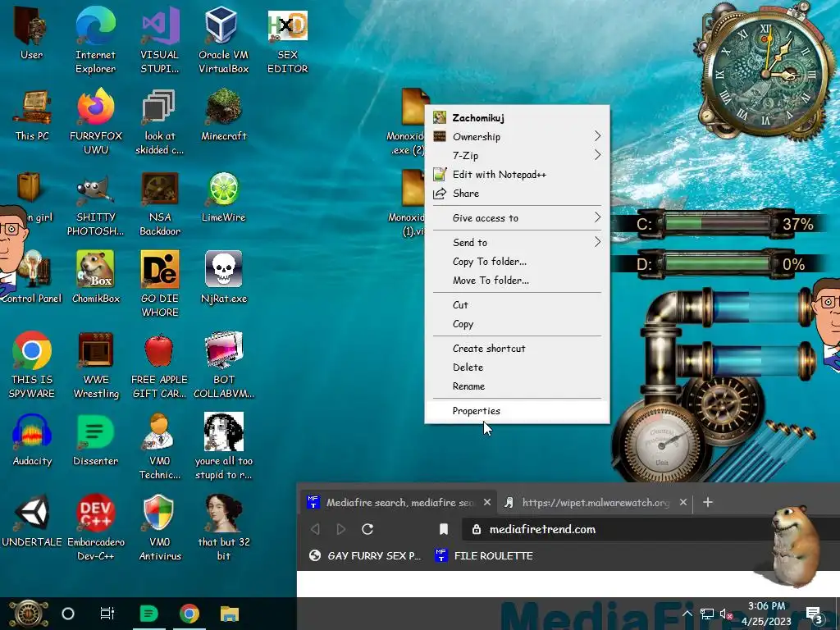Viewport: 840px width, 630px height.
Task: Open the look at skidded c... icon
Action: tap(160, 107)
